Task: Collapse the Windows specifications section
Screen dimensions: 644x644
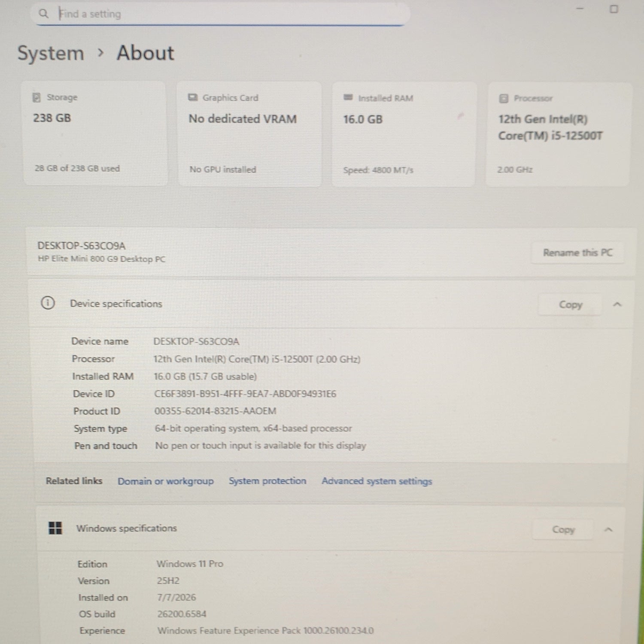Action: [x=608, y=530]
